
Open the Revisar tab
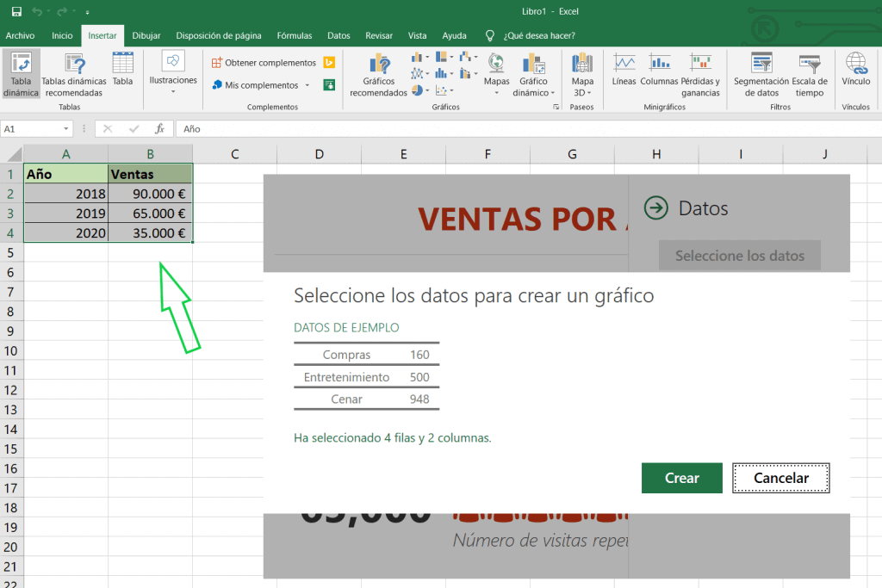point(379,35)
